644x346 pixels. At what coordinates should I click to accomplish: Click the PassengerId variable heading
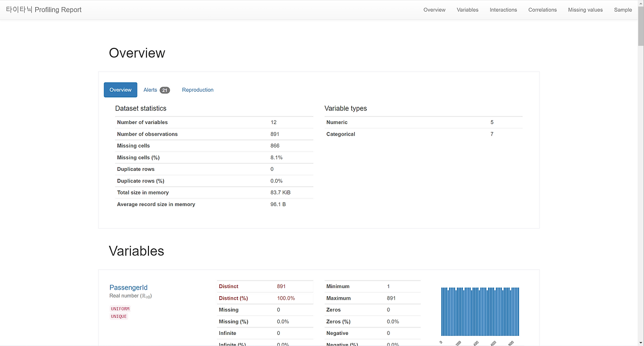point(128,287)
